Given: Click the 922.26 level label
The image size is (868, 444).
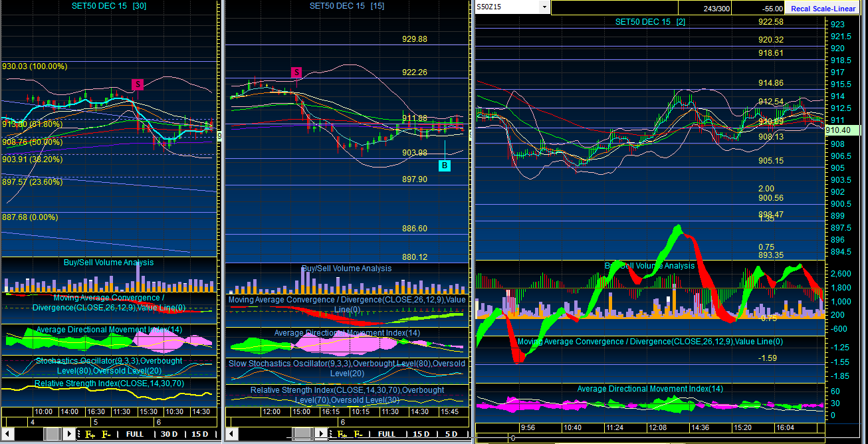Looking at the screenshot, I should (415, 72).
